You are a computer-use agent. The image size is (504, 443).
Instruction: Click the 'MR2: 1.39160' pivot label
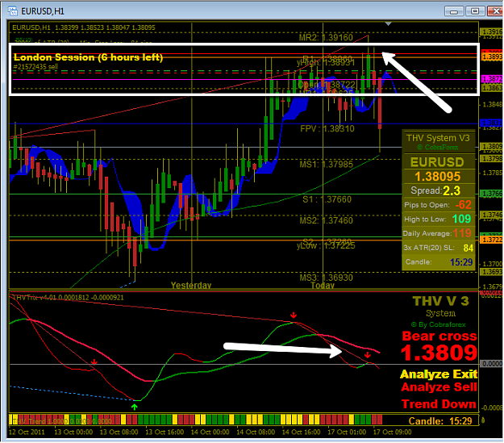[326, 38]
